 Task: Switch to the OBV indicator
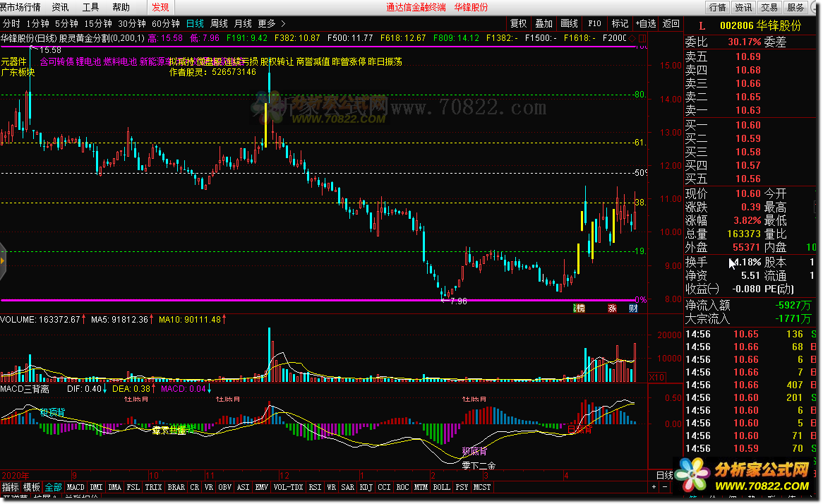[224, 487]
